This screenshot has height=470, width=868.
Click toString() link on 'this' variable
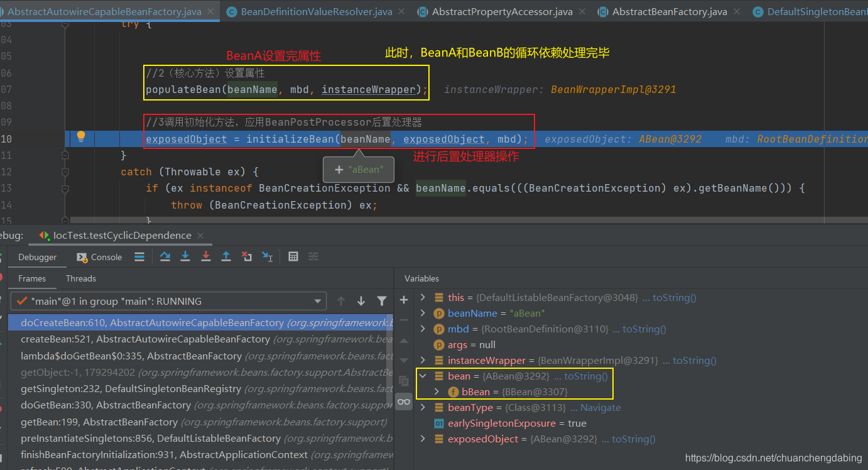click(675, 297)
